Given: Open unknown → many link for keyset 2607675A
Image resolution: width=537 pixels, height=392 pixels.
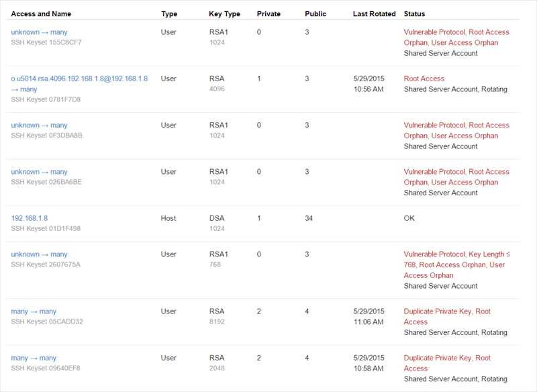Looking at the screenshot, I should [39, 254].
